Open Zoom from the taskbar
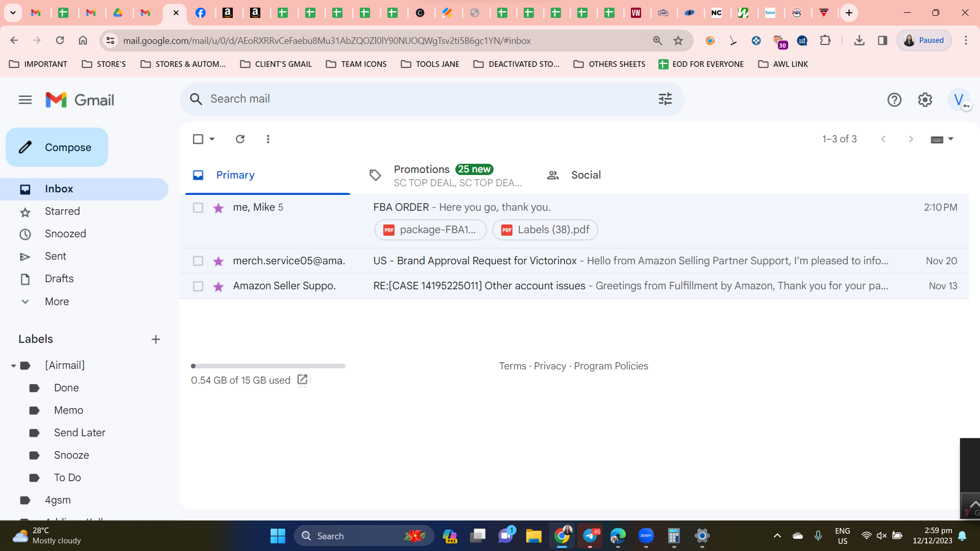Image resolution: width=980 pixels, height=551 pixels. (646, 536)
